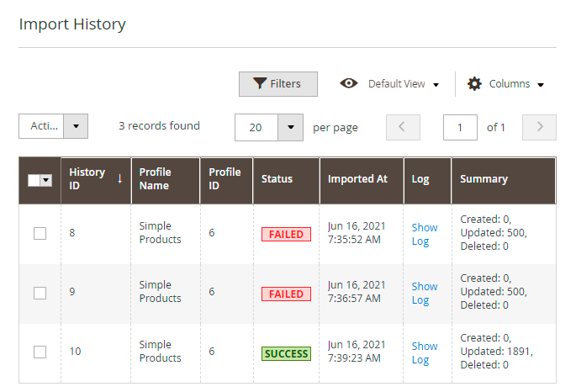The image size is (576, 392).
Task: Select checkbox for history row 8
Action: pos(40,233)
